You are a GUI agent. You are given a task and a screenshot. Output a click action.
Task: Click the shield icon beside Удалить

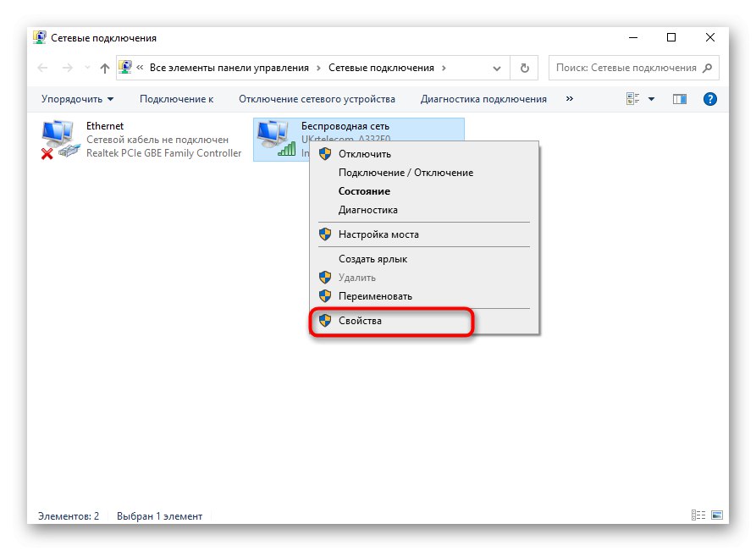325,277
